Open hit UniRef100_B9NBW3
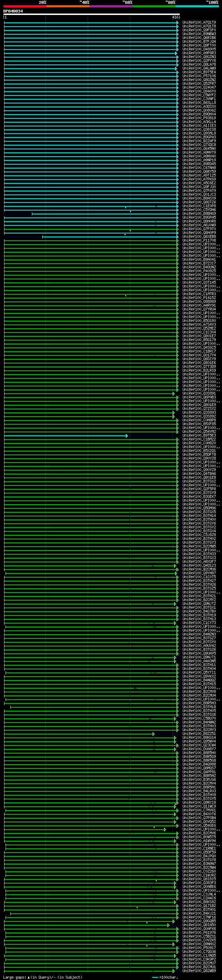The height and width of the screenshot is (980, 222). [x=199, y=34]
